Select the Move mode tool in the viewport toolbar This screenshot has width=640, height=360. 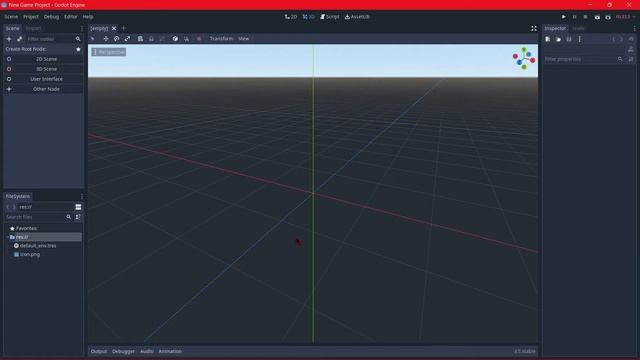click(x=106, y=38)
